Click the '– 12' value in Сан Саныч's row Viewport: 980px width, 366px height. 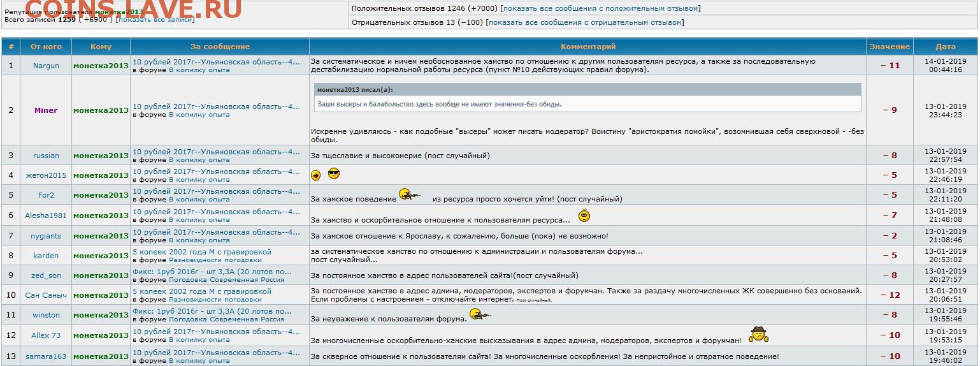point(890,295)
